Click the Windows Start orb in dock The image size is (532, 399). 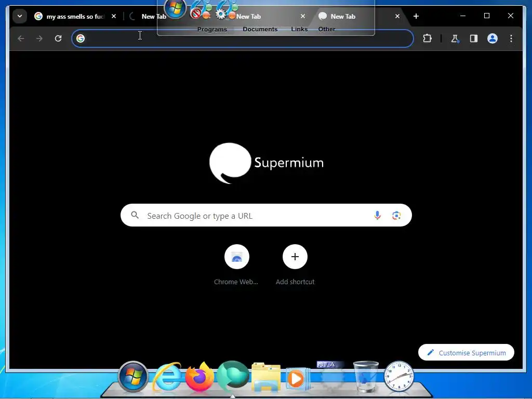(x=133, y=377)
